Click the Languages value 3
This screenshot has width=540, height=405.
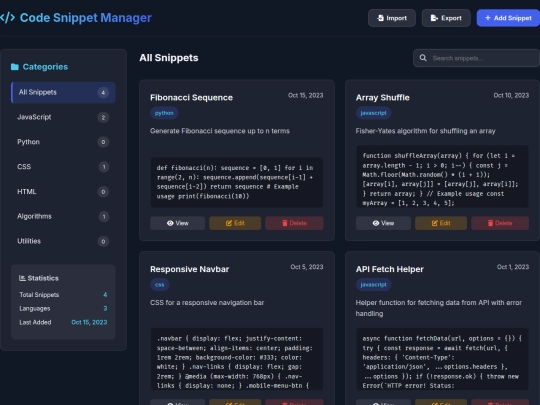pos(105,309)
